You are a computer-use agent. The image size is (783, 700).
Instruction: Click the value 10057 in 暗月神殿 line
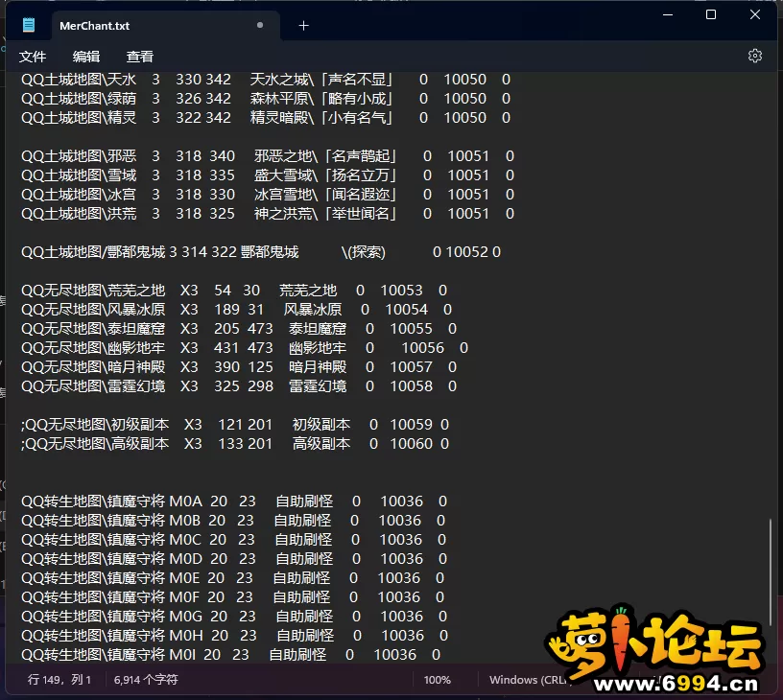411,367
